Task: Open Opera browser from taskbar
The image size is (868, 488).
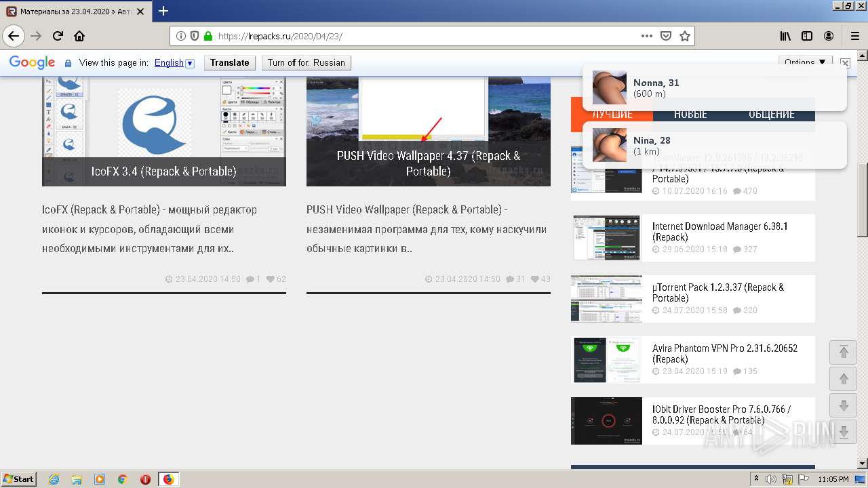Action: 145,479
